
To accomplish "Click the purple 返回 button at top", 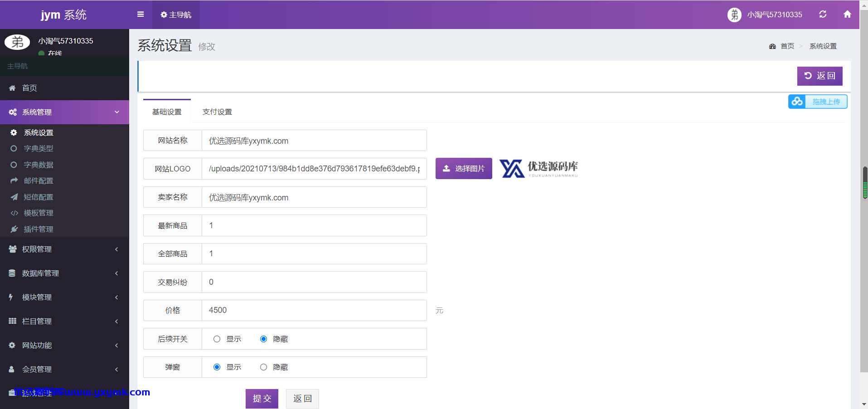I will point(820,76).
